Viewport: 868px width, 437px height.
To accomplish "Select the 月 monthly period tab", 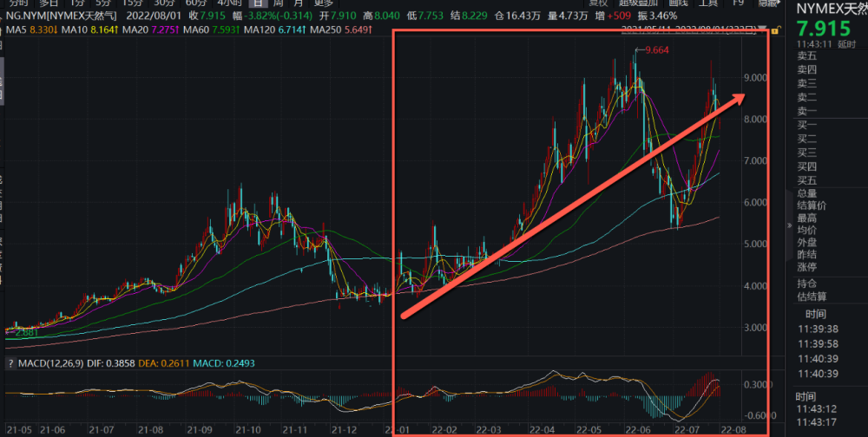I will pos(299,3).
